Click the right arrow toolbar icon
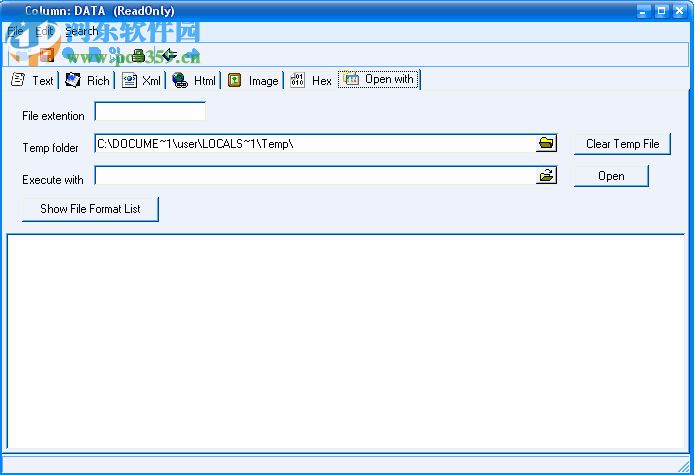Image resolution: width=695 pixels, height=475 pixels. point(193,55)
